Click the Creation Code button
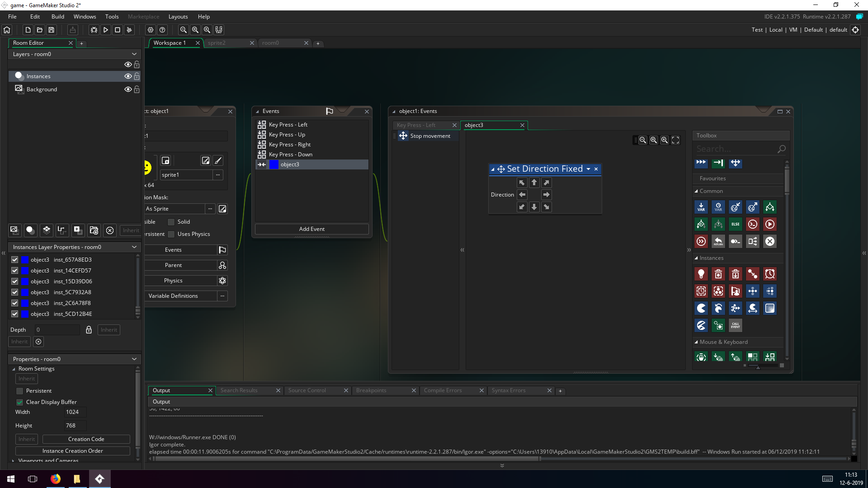 point(86,439)
